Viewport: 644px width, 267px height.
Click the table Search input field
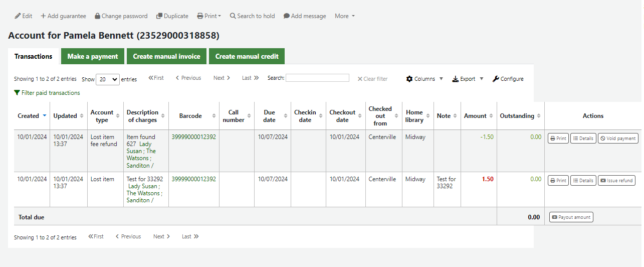[317, 78]
